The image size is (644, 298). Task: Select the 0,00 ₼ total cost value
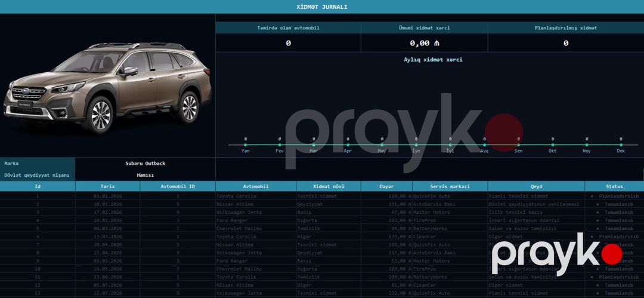coord(425,43)
